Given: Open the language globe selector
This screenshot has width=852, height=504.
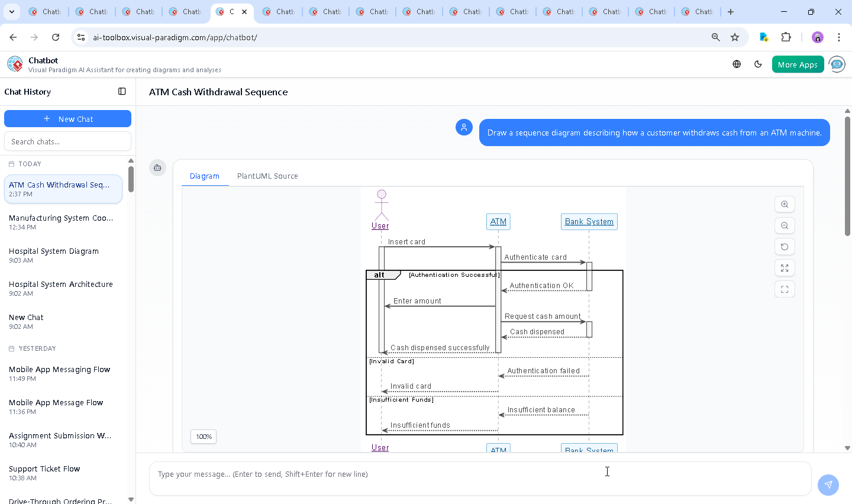Looking at the screenshot, I should coord(737,64).
